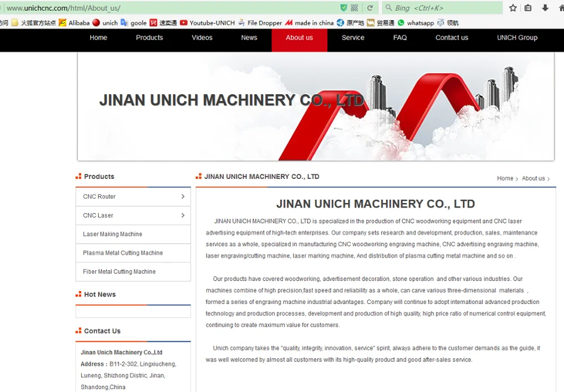Open the Products navigation menu

click(149, 38)
